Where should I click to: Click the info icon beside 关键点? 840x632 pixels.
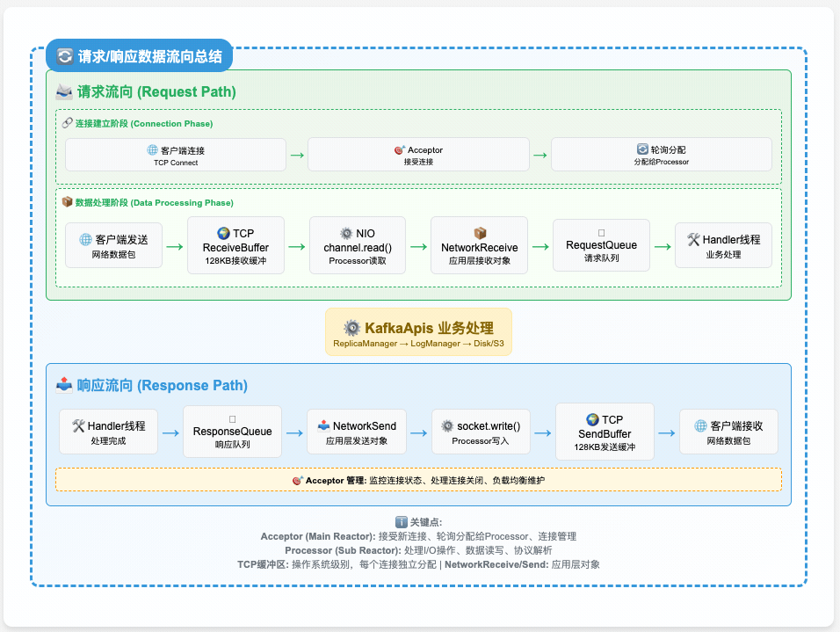(x=402, y=522)
